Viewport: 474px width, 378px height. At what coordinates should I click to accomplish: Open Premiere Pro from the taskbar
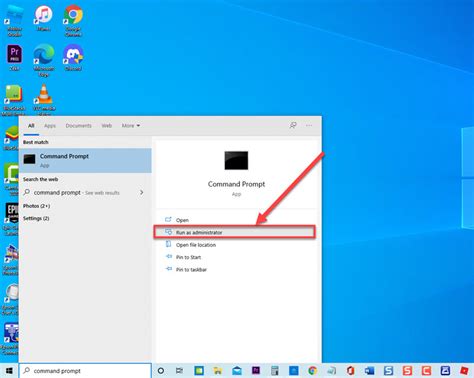coord(256,371)
